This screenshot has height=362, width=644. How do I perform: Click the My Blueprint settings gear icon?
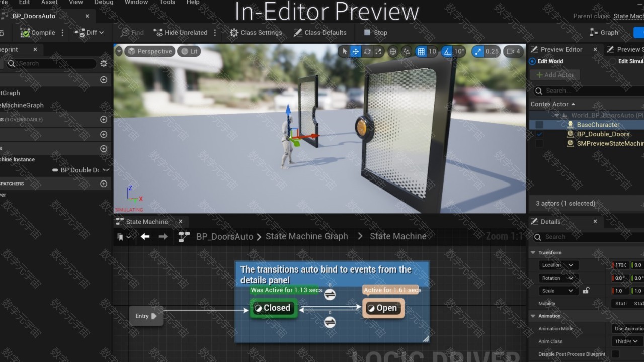104,63
